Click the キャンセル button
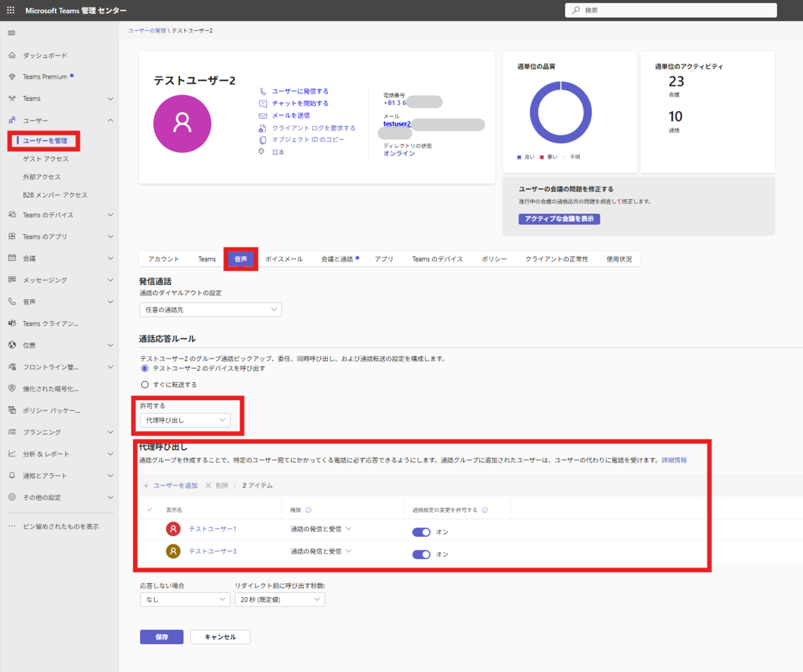 tap(220, 637)
